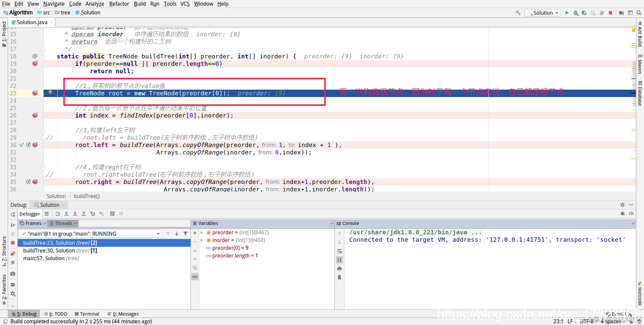Switch to Threads tab

[x=63, y=223]
